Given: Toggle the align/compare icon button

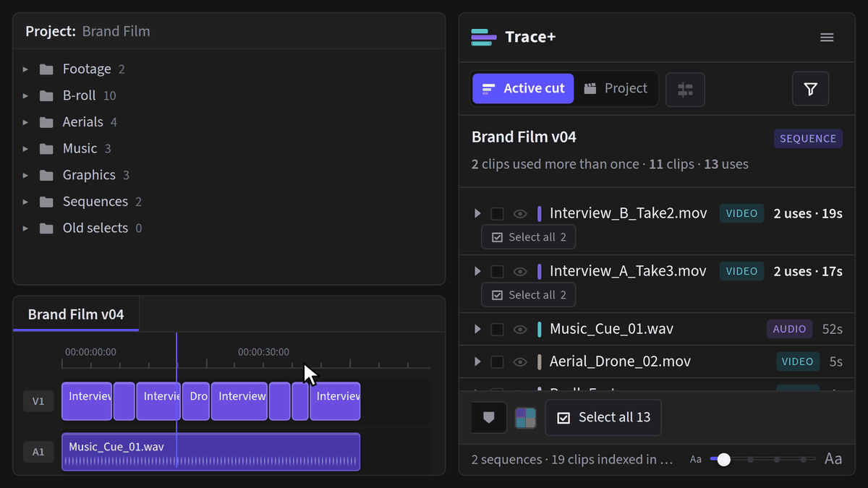Looking at the screenshot, I should coord(685,90).
